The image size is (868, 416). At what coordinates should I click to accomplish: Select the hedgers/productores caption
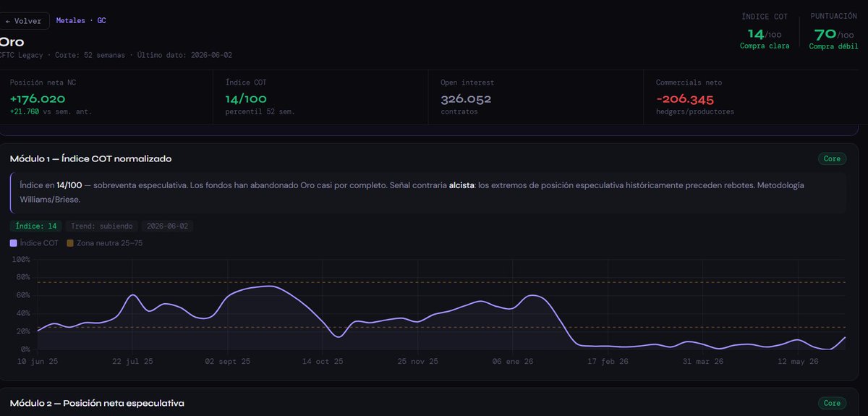click(x=695, y=111)
